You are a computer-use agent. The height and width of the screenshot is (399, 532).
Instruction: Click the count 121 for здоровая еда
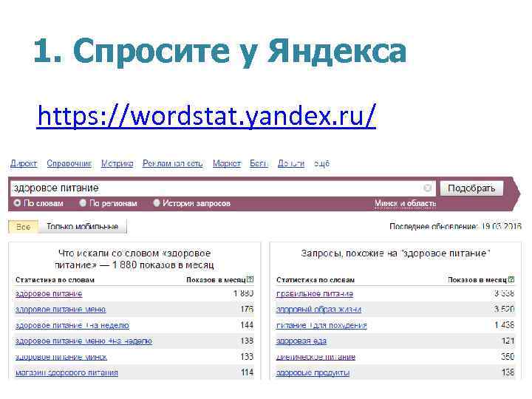click(508, 341)
